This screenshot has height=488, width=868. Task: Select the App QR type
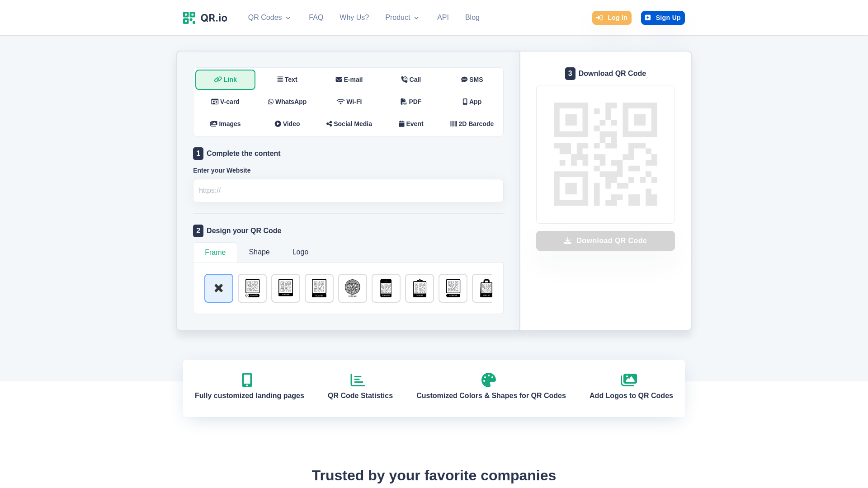[x=472, y=102]
